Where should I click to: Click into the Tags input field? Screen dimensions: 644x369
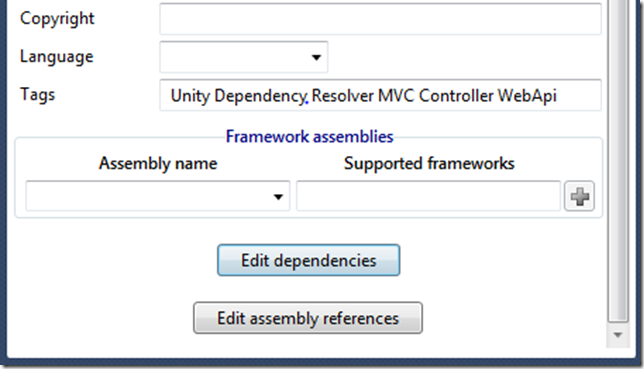click(x=380, y=95)
